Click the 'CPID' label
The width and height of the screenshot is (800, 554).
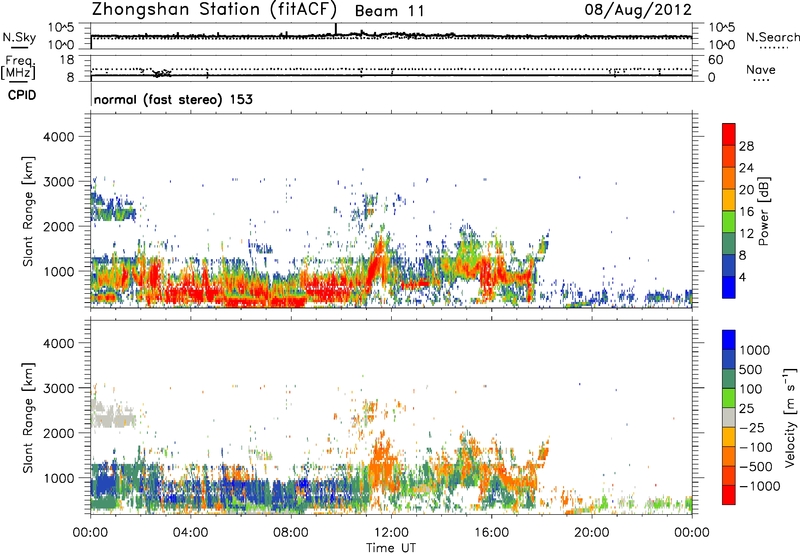[x=22, y=95]
